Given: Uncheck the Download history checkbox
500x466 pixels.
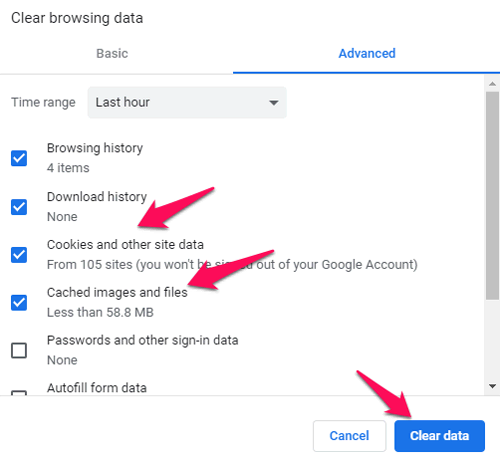Looking at the screenshot, I should 19,207.
